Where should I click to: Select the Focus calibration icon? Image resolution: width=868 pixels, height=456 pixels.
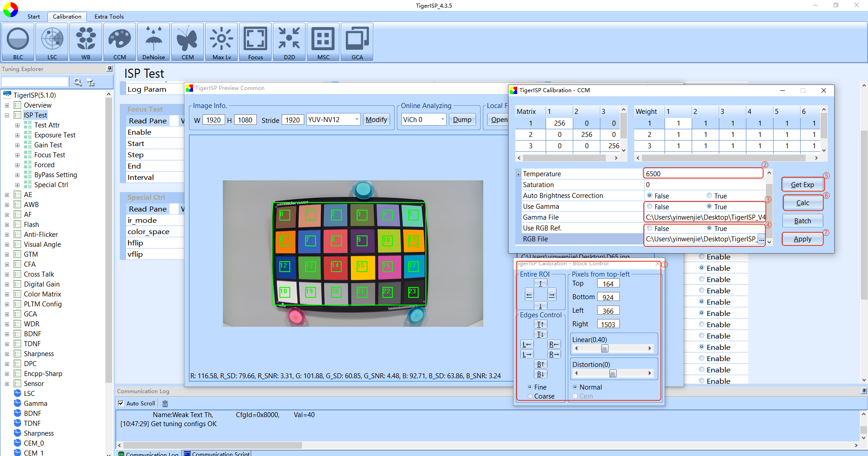click(255, 42)
